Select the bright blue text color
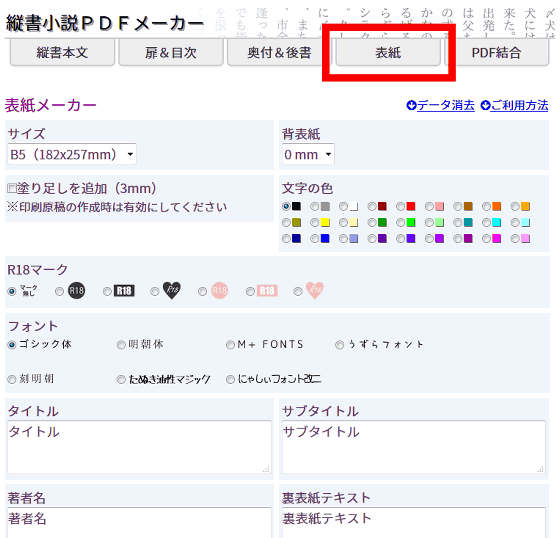 click(x=315, y=238)
